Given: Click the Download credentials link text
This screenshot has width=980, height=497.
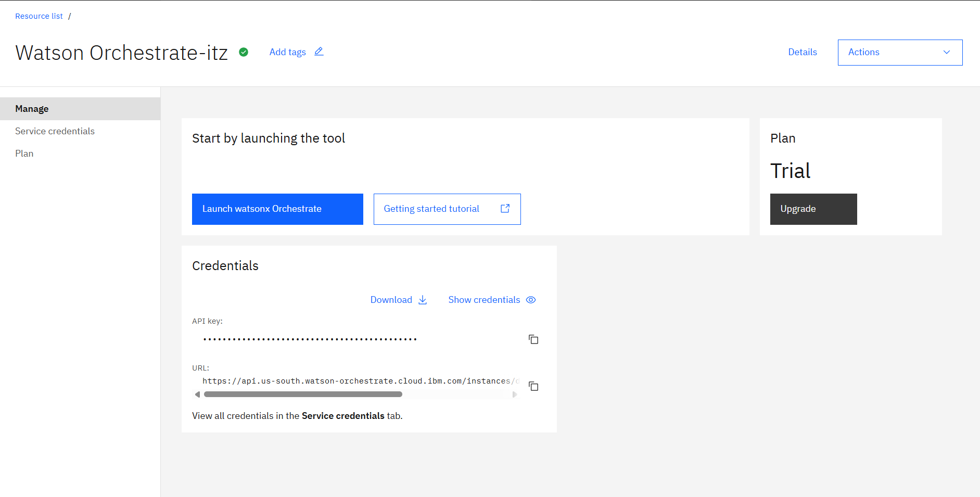Looking at the screenshot, I should pyautogui.click(x=391, y=300).
